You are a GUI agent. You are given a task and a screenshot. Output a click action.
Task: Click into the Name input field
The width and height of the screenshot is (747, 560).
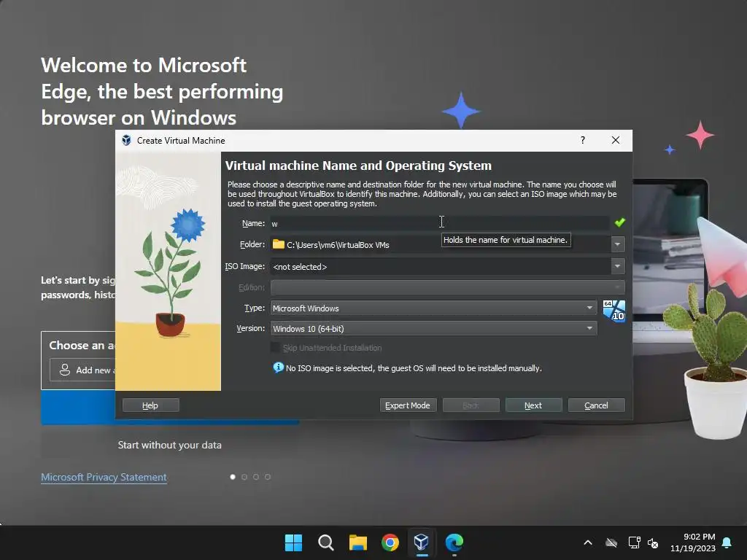[x=440, y=223]
